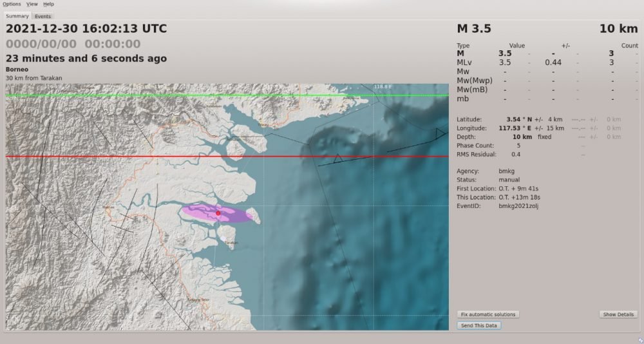Click the Show Details button
Viewport: 644px width, 344px height.
tap(618, 314)
